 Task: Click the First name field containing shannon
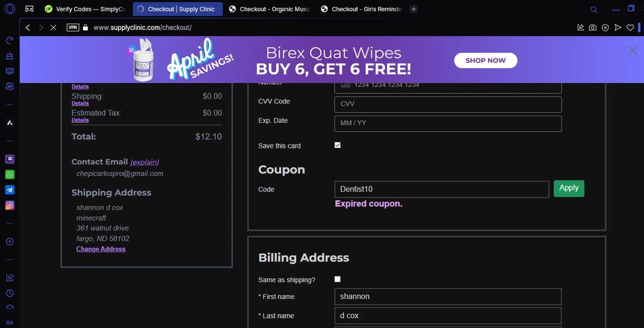click(x=448, y=297)
